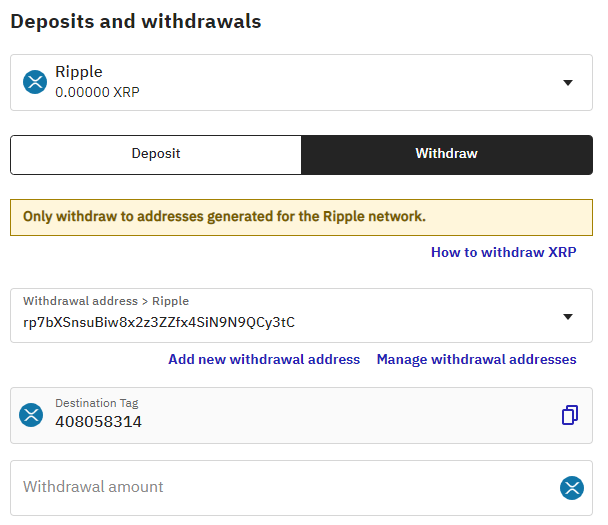Click the Destination Tag value 408058314
The width and height of the screenshot is (608, 525).
pos(98,422)
